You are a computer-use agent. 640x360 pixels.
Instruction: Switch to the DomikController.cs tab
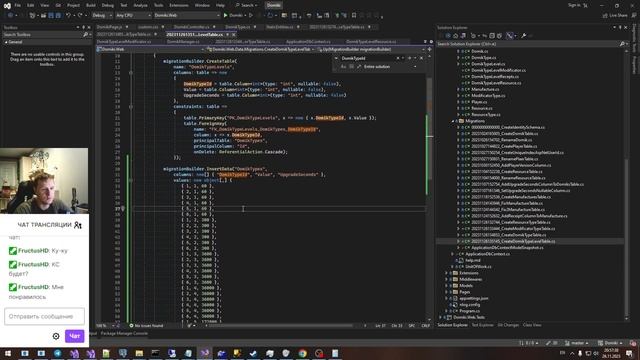(x=191, y=27)
